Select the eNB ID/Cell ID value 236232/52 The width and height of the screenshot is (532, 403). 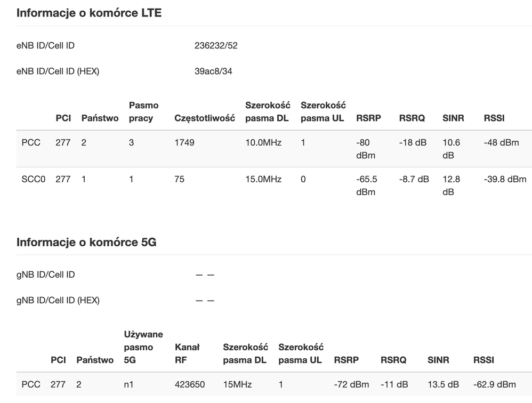tap(216, 45)
